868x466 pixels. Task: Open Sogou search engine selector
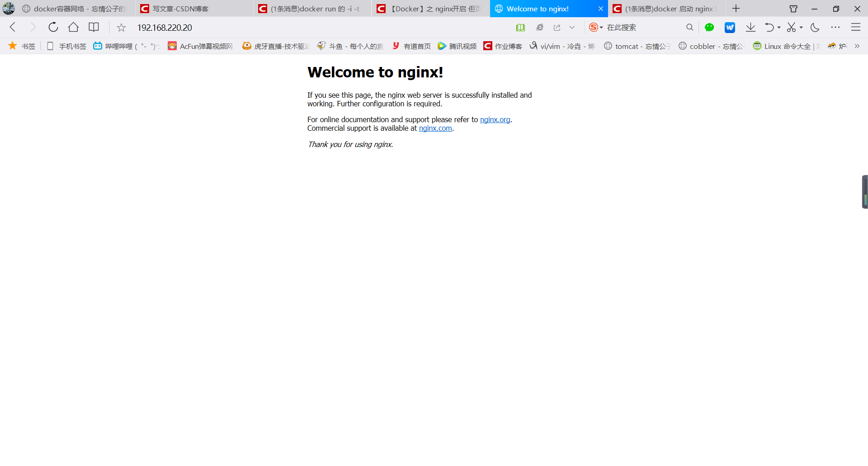(595, 28)
